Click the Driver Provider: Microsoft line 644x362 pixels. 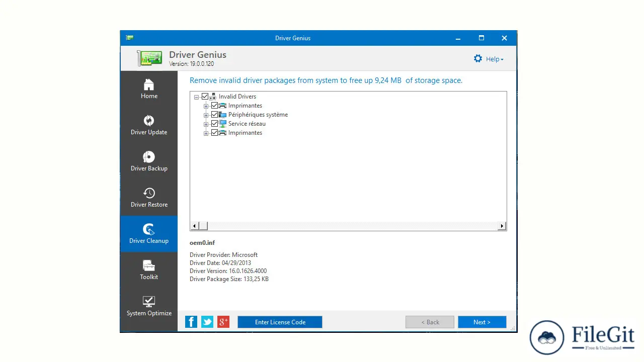223,255
